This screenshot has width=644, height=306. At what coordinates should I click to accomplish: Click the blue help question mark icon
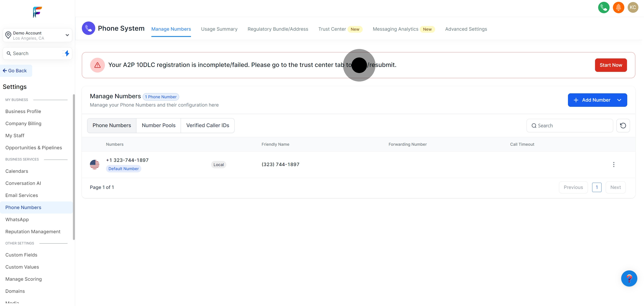point(629,278)
